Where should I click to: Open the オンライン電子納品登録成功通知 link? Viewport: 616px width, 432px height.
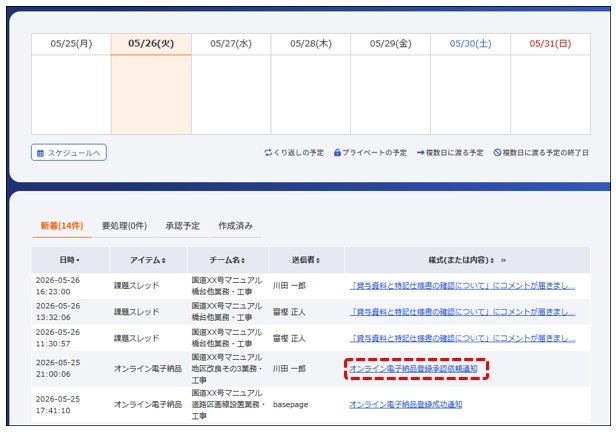pos(405,405)
